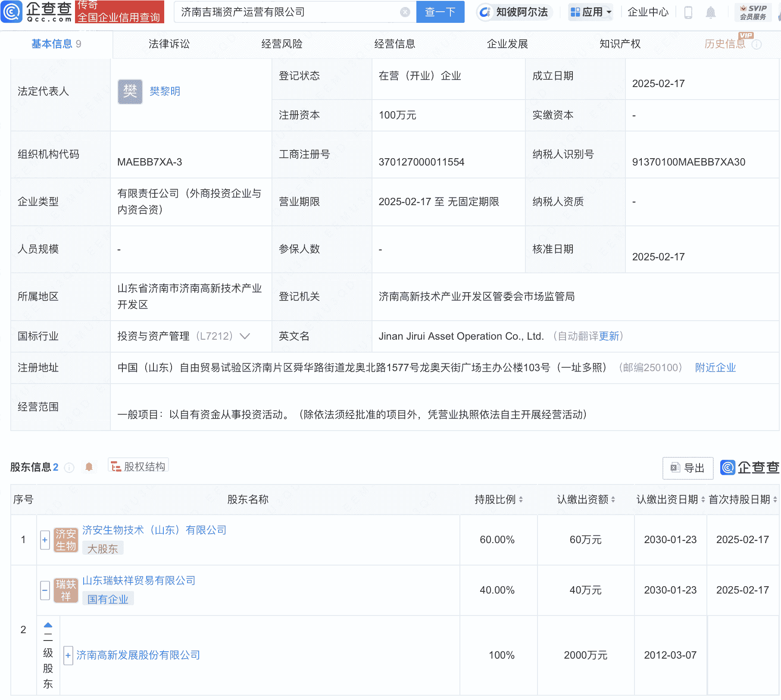781x700 pixels.
Task: Expand the 国标行业 L7212 chevron
Action: pos(244,337)
